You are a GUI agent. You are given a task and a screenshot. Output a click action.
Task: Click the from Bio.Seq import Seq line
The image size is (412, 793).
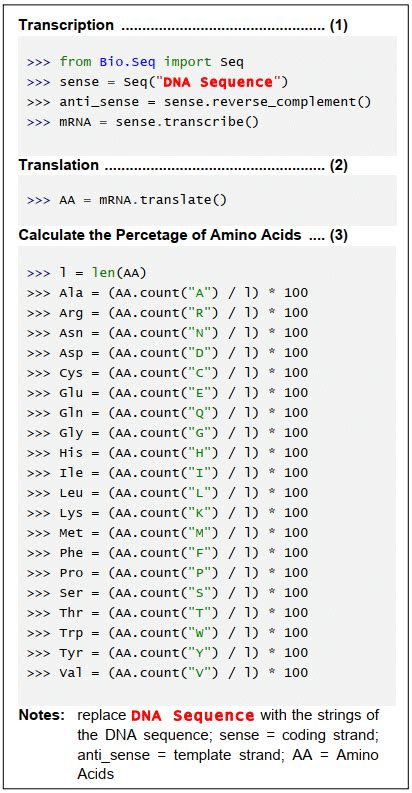click(135, 62)
